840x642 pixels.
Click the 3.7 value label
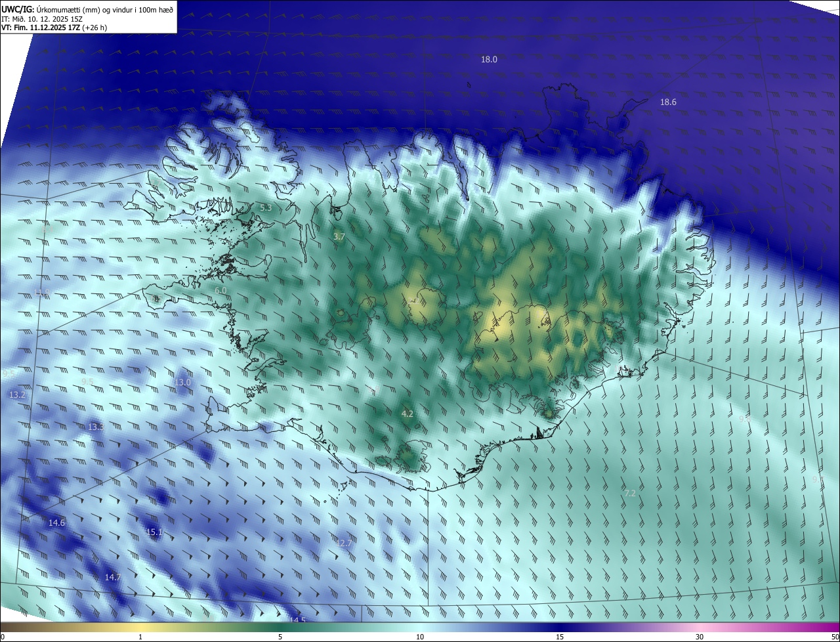click(339, 236)
